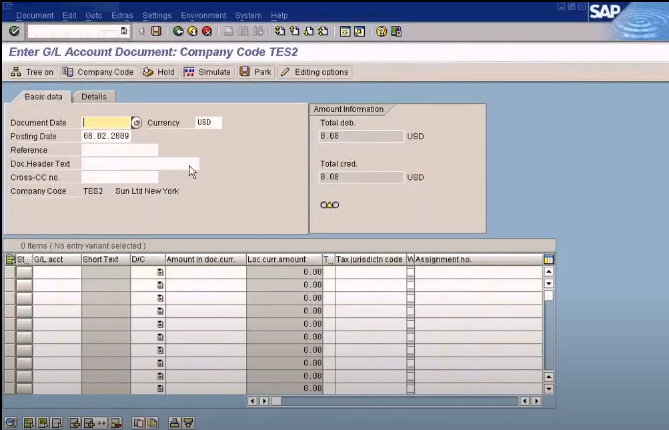This screenshot has height=430, width=669.
Task: Select the Basic data tab
Action: [x=43, y=97]
